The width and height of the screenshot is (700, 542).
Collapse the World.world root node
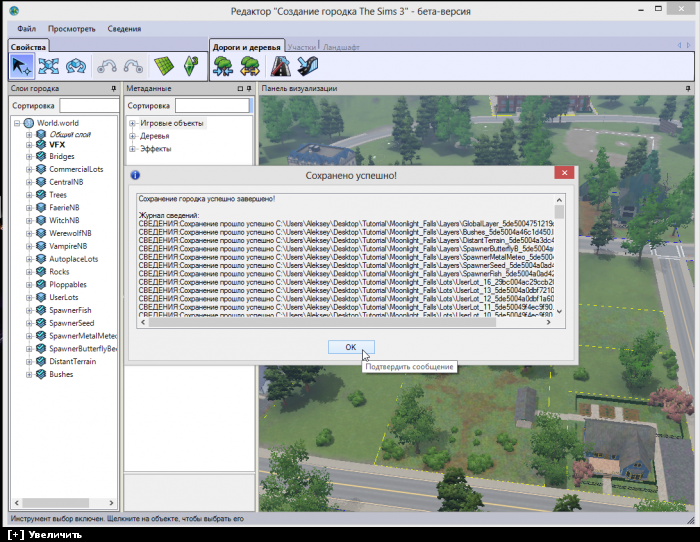(x=17, y=123)
